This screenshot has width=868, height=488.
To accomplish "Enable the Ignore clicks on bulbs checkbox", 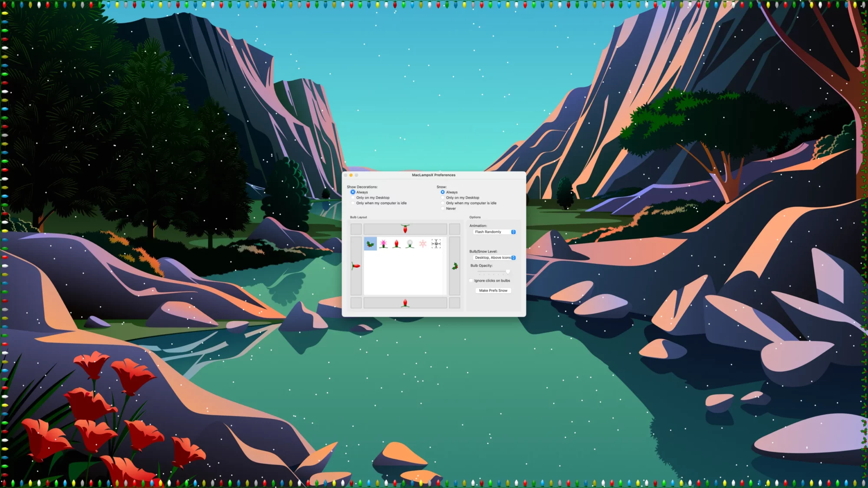I will point(471,281).
